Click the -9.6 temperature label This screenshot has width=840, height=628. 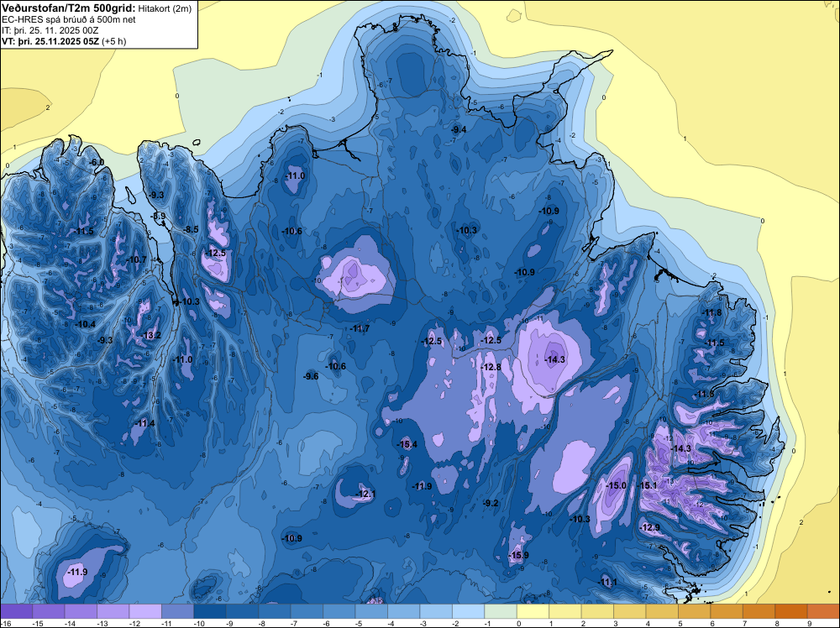[311, 376]
